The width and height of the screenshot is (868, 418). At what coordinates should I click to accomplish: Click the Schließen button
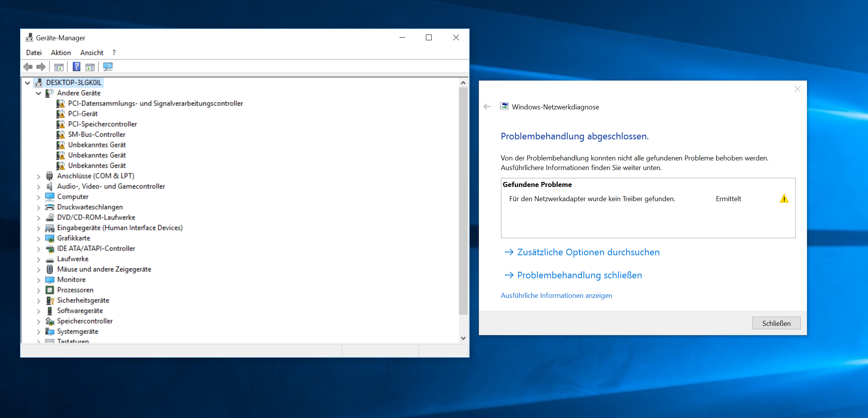pyautogui.click(x=776, y=323)
